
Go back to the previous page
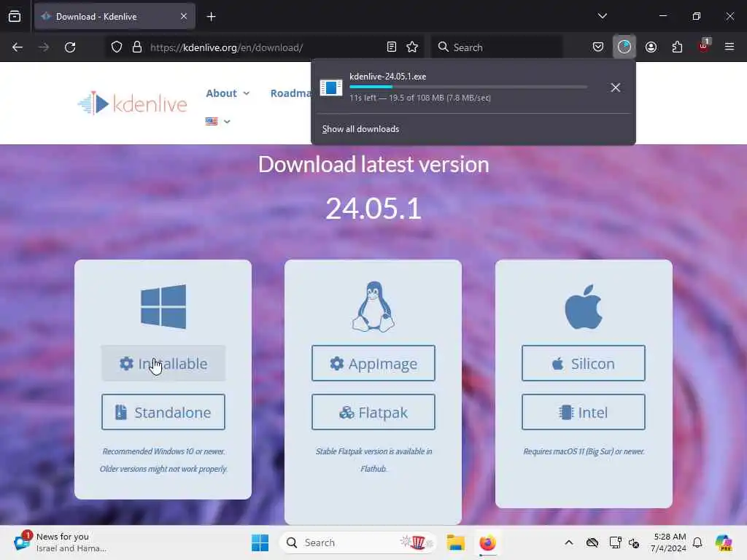click(18, 47)
